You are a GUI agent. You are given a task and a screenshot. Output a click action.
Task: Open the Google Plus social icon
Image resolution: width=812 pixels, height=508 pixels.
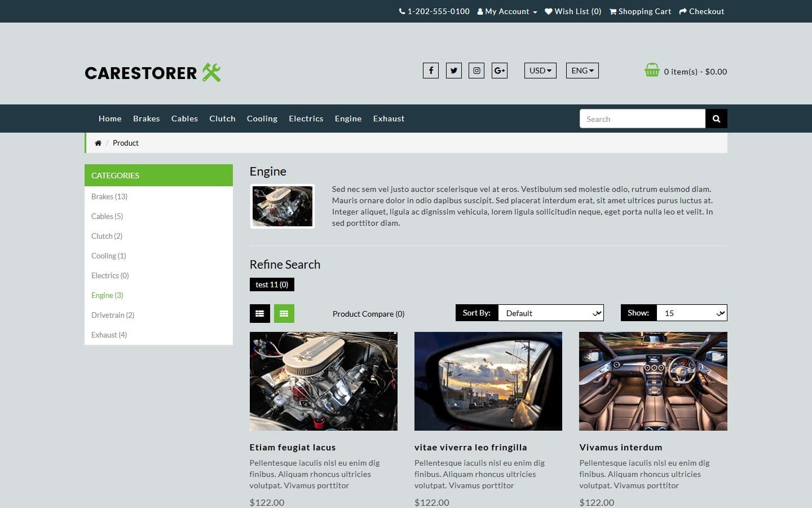[500, 71]
